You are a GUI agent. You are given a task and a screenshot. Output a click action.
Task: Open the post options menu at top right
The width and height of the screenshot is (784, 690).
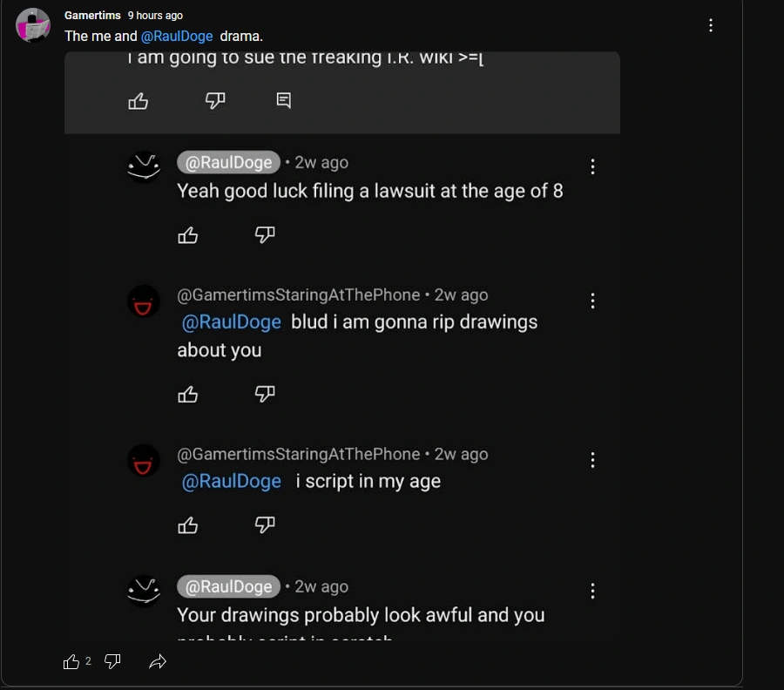(711, 25)
